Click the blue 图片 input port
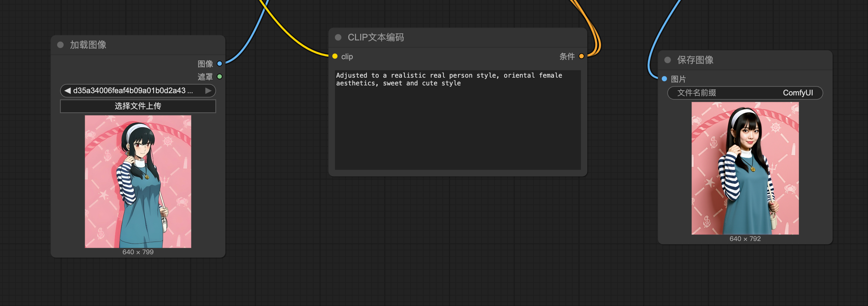This screenshot has height=306, width=868. click(x=664, y=79)
